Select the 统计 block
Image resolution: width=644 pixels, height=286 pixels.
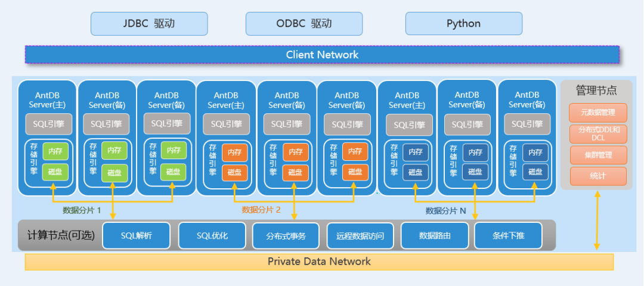tap(598, 176)
